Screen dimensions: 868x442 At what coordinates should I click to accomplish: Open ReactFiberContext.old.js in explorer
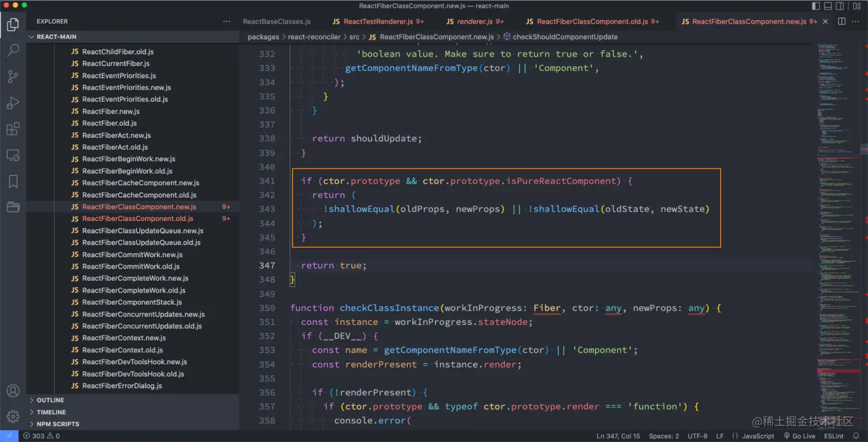click(x=133, y=350)
